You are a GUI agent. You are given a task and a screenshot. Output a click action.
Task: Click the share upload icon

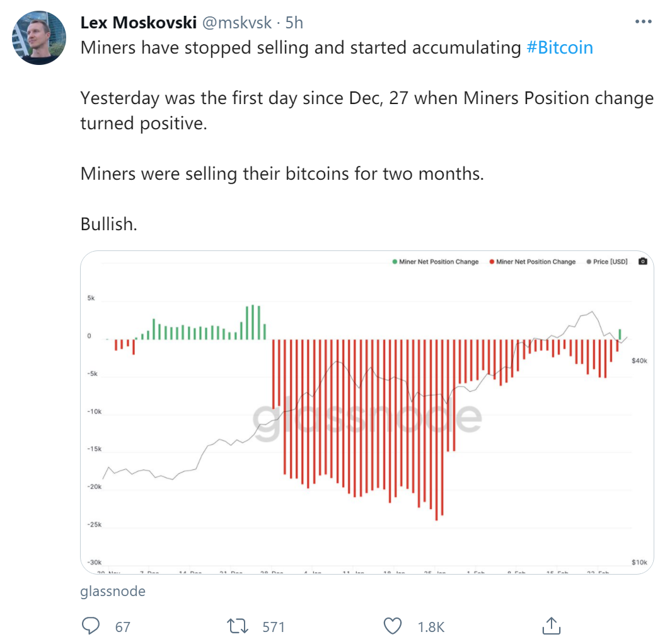[551, 626]
